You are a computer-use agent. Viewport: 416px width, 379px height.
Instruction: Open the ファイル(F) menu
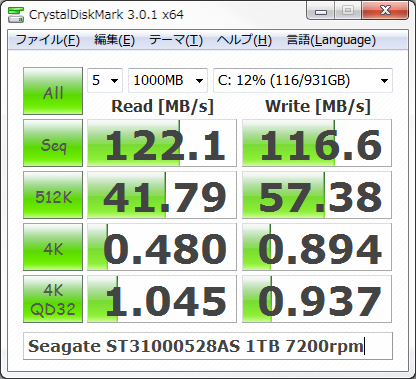click(x=48, y=40)
